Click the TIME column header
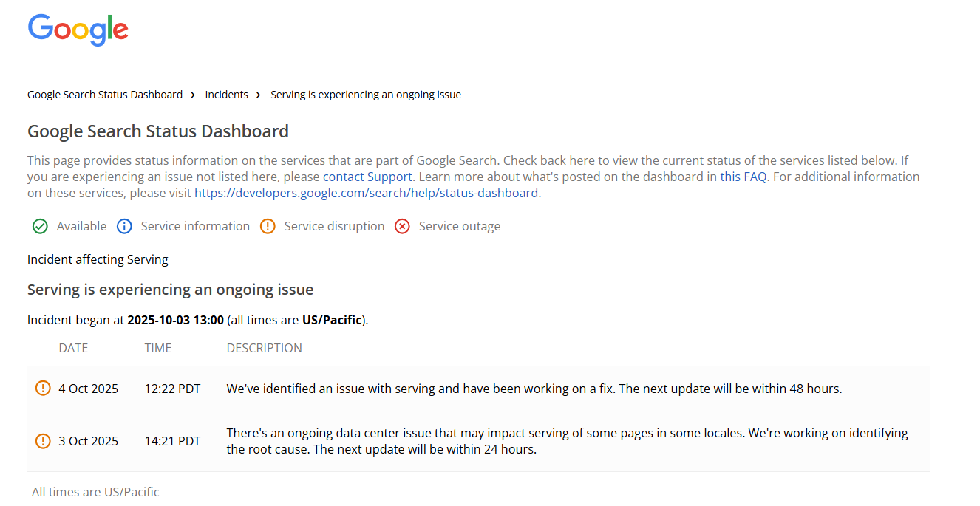 (x=158, y=348)
